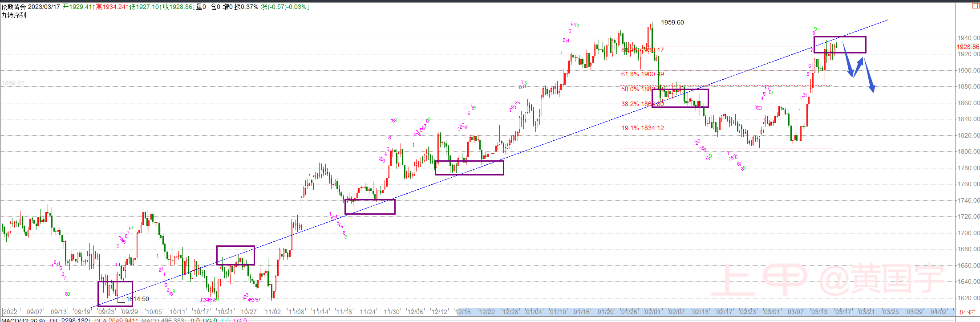Click the 伦敦黄金 instrument name in header
The width and height of the screenshot is (980, 322).
[13, 7]
